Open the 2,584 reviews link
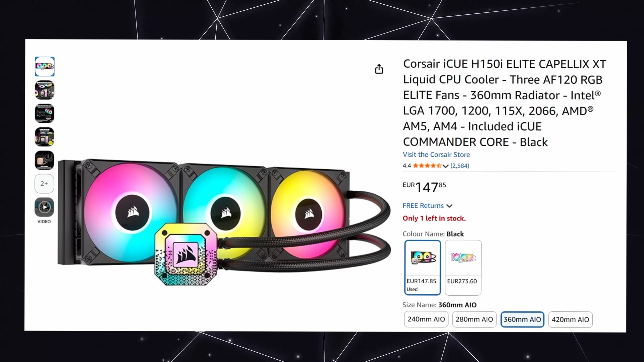The width and height of the screenshot is (644, 362). coord(460,166)
